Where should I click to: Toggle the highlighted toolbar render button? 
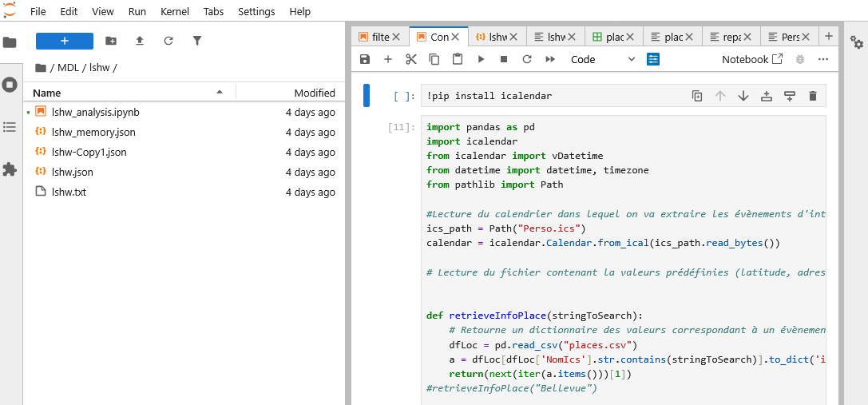pos(654,59)
